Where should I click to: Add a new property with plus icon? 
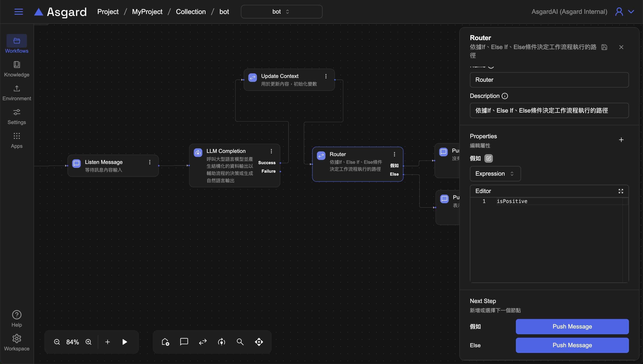(621, 140)
